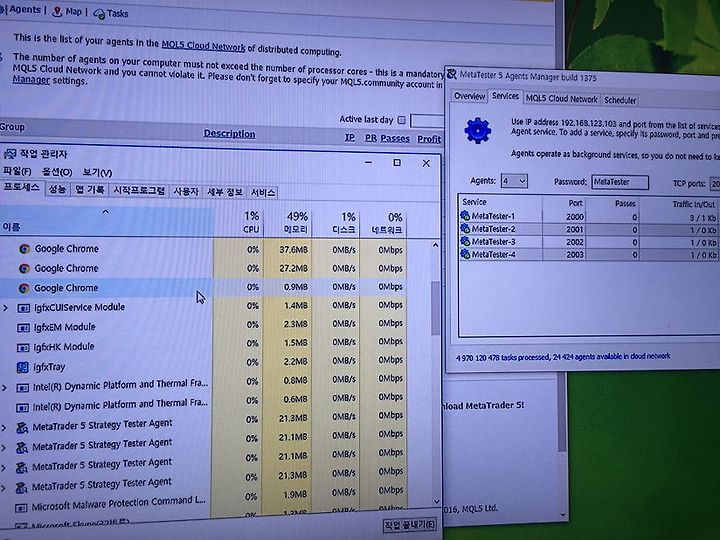Click the MetaTester Agents Manager title icon
The width and height of the screenshot is (720, 540).
point(452,73)
